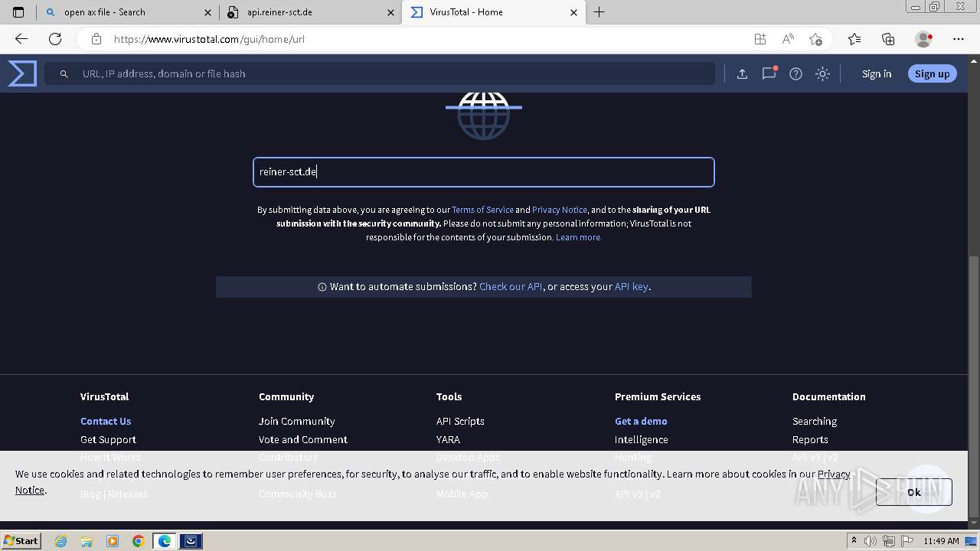Viewport: 980px width, 551px height.
Task: Click the API Scripts footer link
Action: pyautogui.click(x=460, y=421)
